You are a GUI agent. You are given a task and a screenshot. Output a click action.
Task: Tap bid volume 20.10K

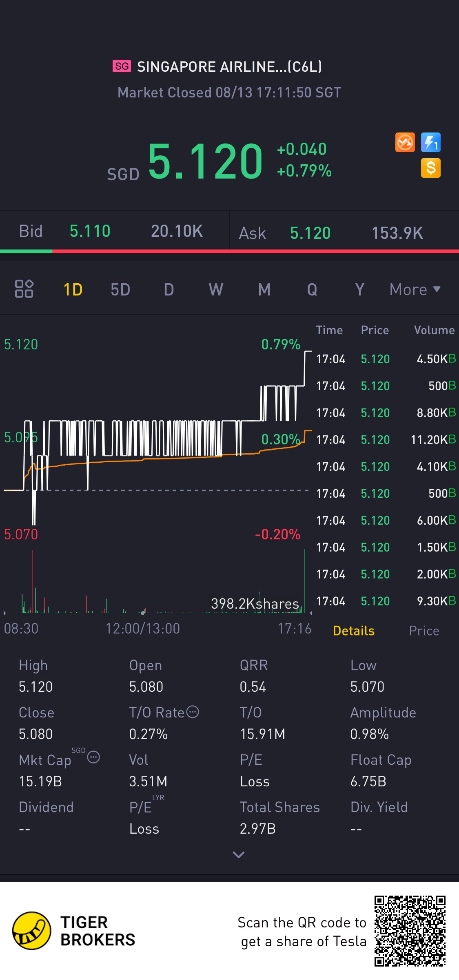(177, 231)
